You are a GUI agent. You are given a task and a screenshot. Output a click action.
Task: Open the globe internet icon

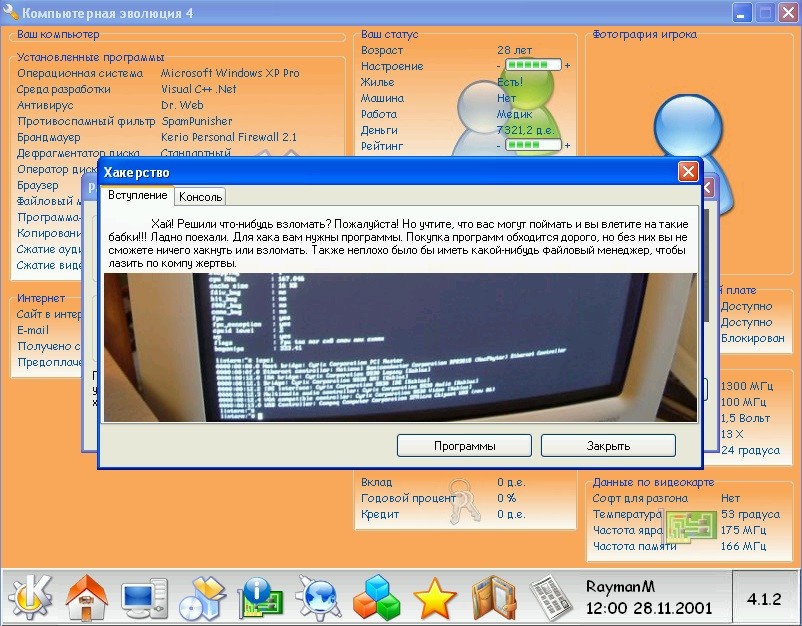318,597
